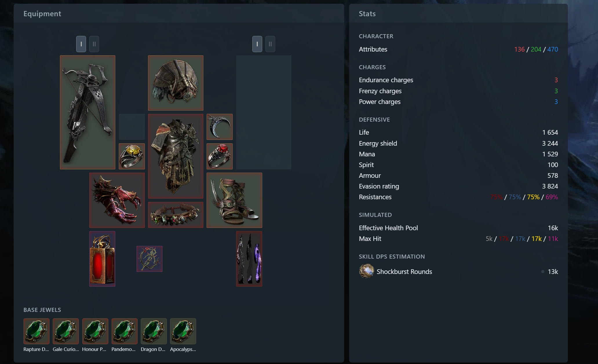Click the Apocalyps... base jewel

point(183,335)
